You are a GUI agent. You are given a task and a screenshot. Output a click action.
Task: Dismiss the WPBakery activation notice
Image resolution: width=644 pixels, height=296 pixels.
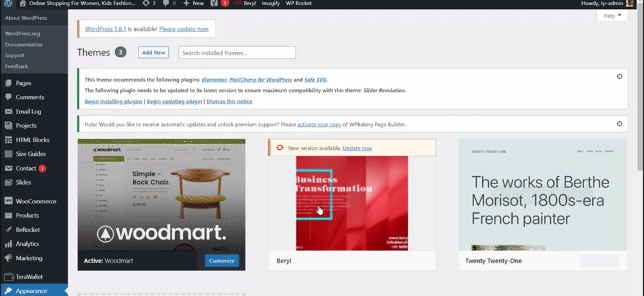coord(620,124)
